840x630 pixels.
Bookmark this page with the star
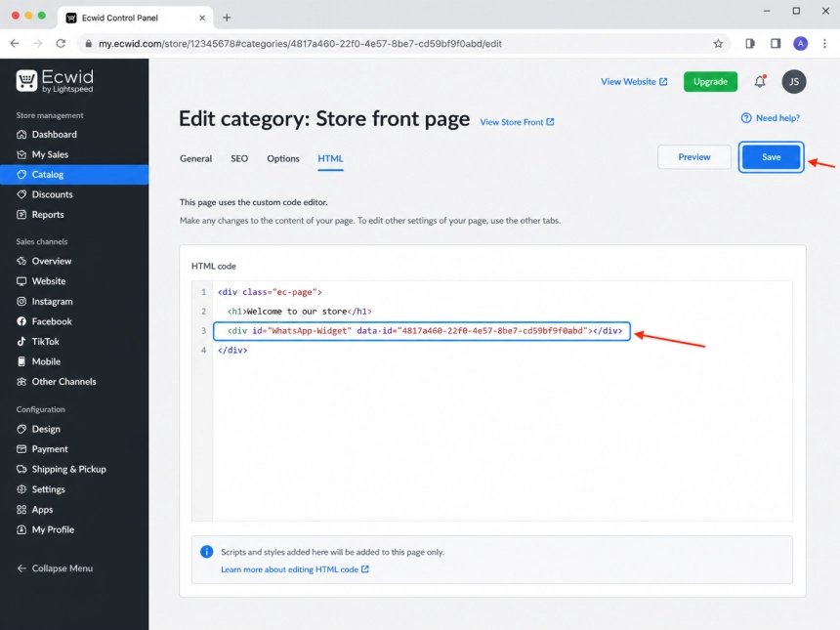pos(718,44)
